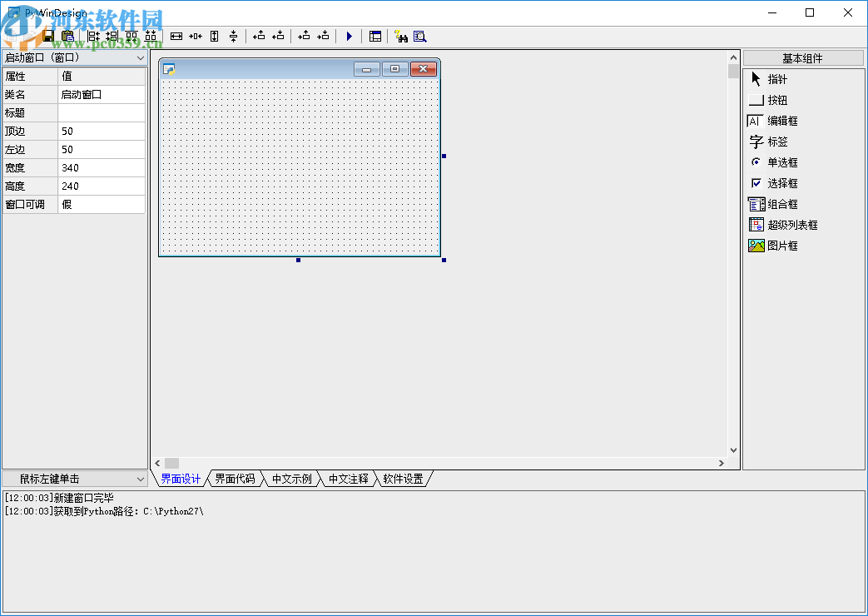Screen dimensions: 868x616
Task: Click the design form's maximize button
Action: click(394, 69)
